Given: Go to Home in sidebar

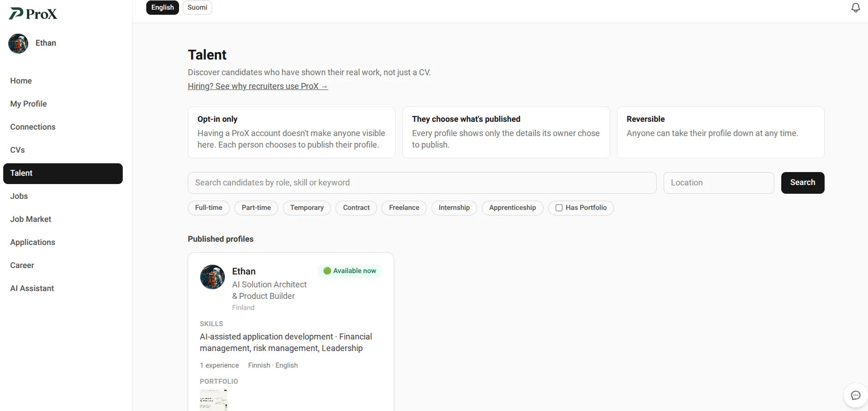Looking at the screenshot, I should (63, 81).
